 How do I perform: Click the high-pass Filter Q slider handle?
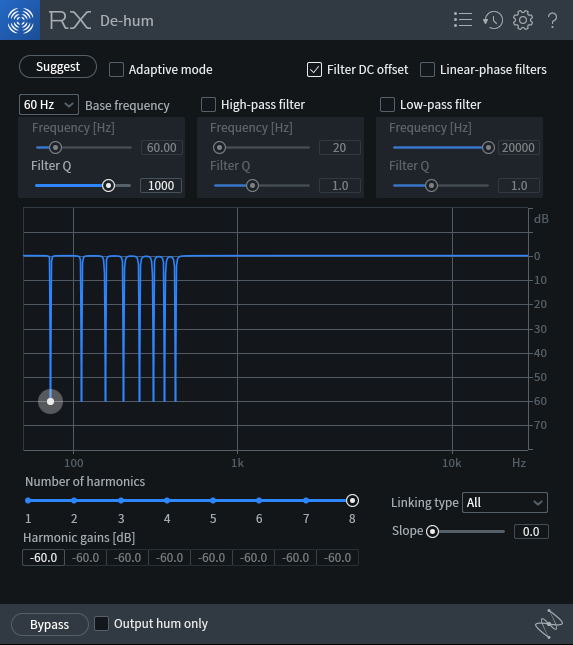252,186
